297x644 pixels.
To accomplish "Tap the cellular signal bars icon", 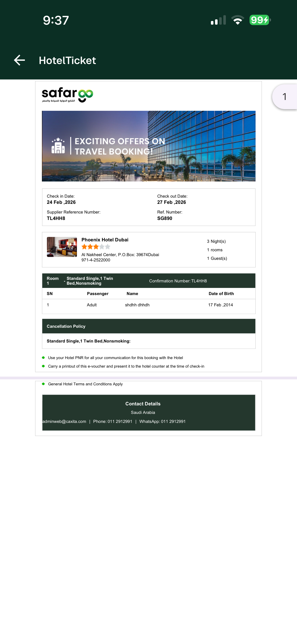I will pos(218,20).
